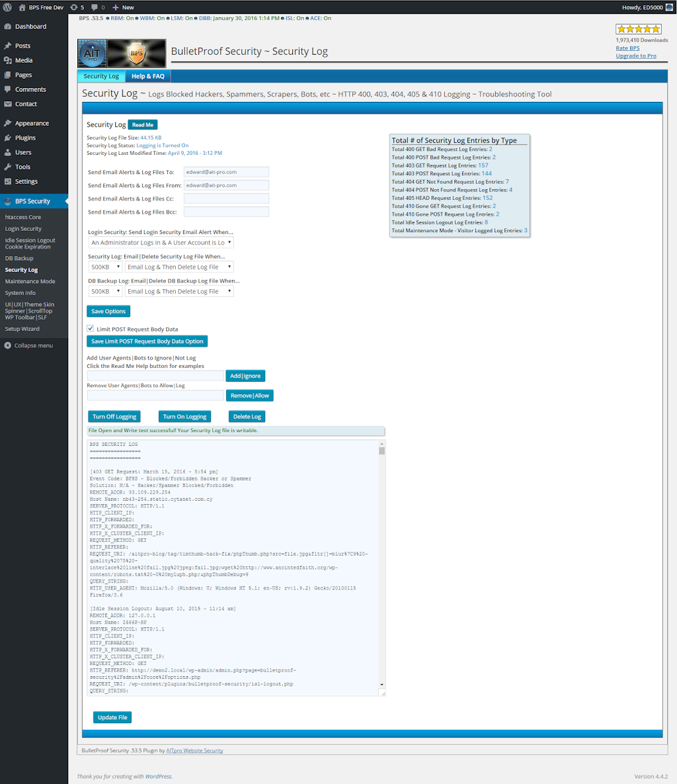Click the log textarea scrollbar thumb
677x784 pixels.
click(x=381, y=451)
